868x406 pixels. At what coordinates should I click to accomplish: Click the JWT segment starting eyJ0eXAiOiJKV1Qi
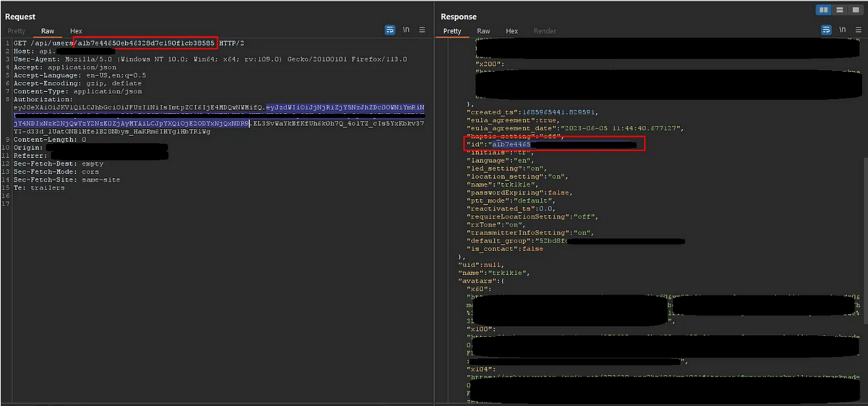[140, 107]
